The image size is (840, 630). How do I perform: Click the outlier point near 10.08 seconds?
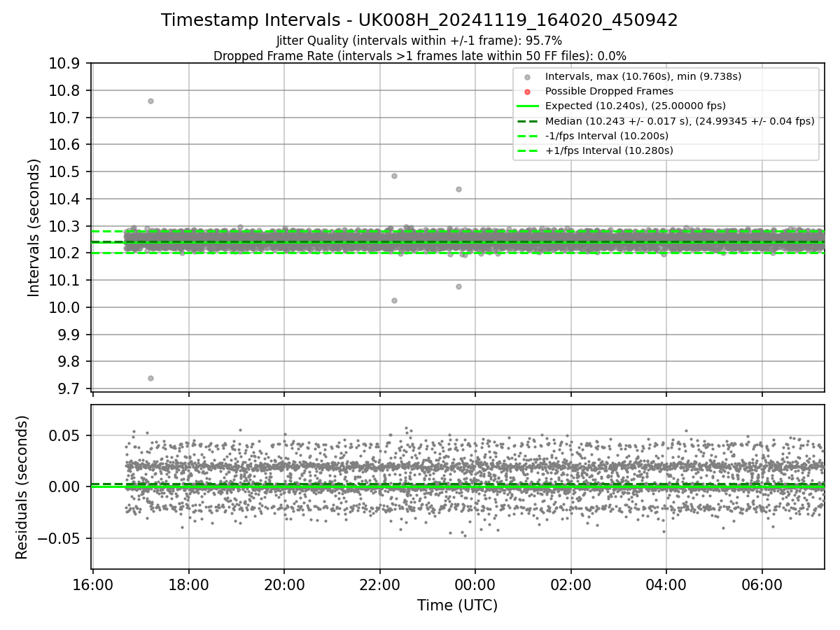tap(458, 286)
